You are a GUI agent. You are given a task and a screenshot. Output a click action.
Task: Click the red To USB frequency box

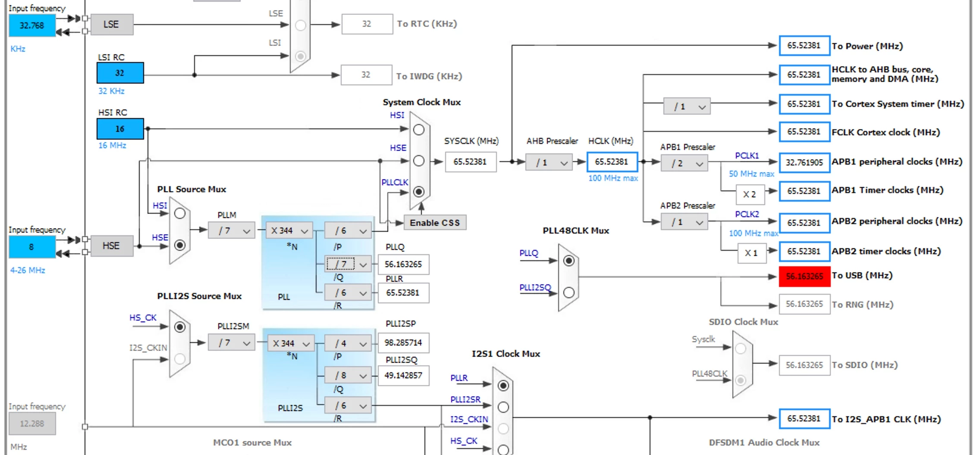[x=804, y=277]
